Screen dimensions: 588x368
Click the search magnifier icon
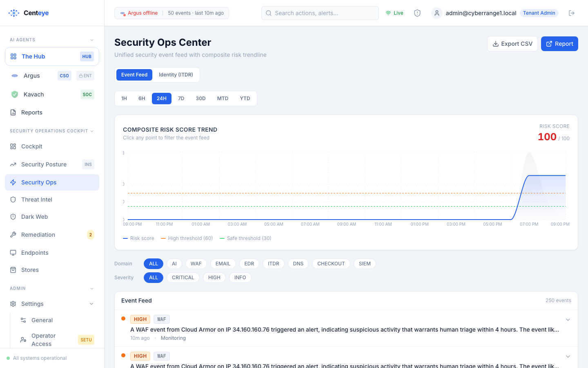pyautogui.click(x=269, y=13)
